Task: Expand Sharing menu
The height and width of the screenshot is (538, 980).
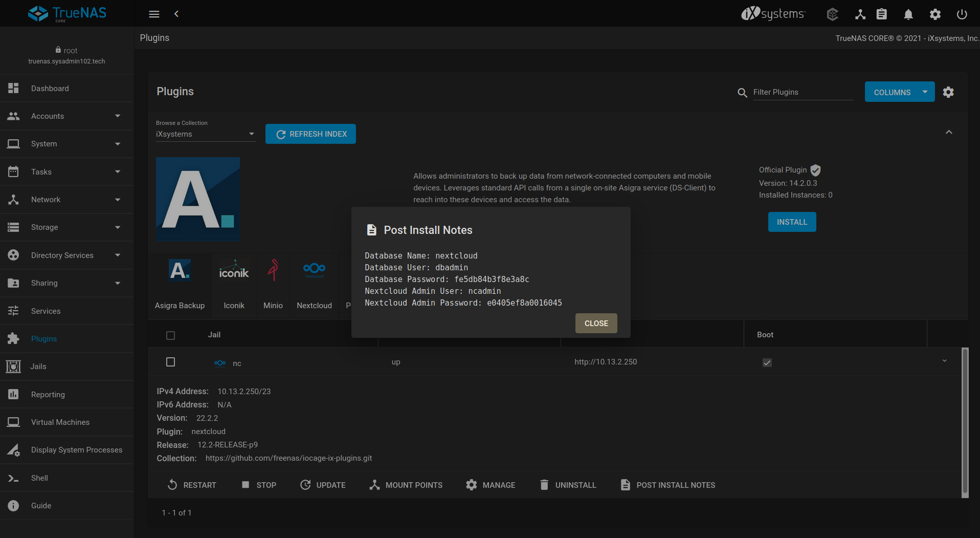Action: (67, 283)
